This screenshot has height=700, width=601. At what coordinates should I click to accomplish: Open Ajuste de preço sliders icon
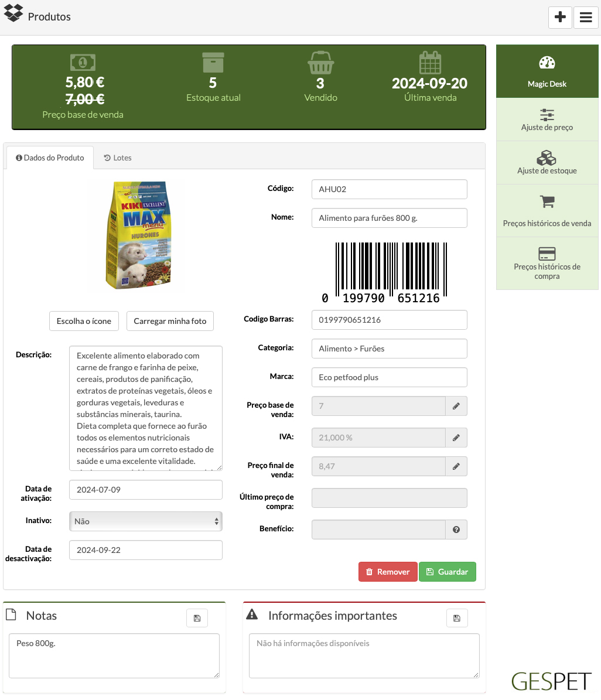coord(547,115)
